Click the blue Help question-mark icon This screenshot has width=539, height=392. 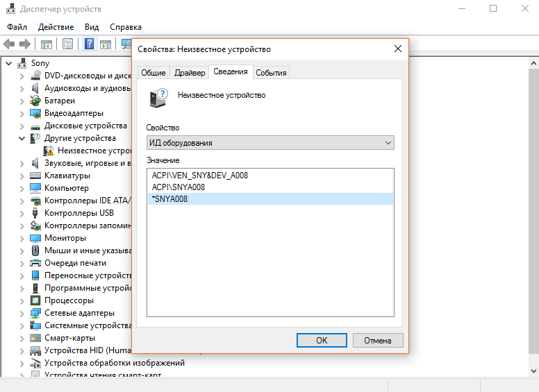[x=90, y=44]
